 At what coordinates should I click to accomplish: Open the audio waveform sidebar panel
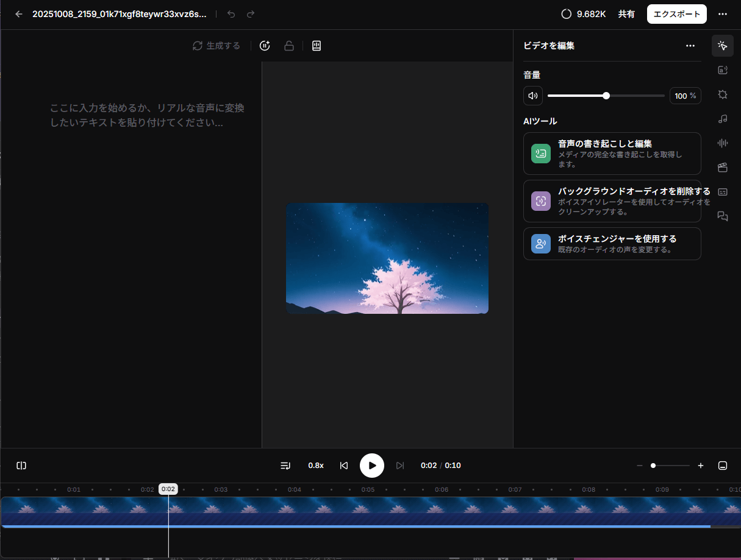[x=723, y=143]
